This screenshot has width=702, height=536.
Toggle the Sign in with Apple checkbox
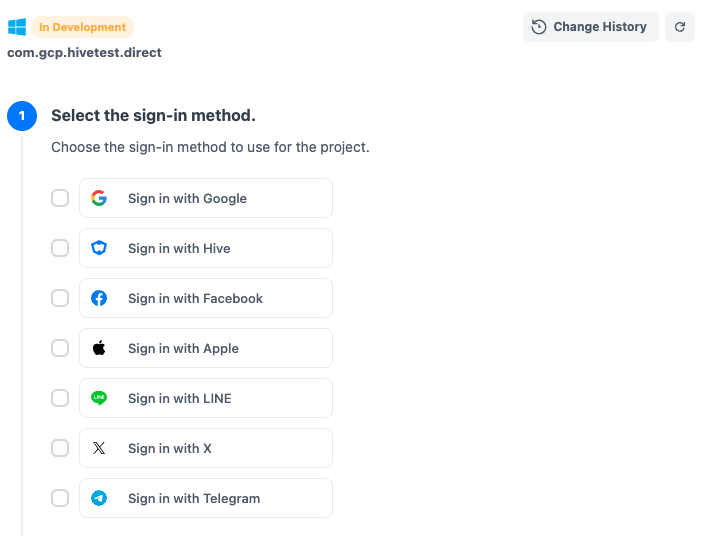(x=60, y=348)
